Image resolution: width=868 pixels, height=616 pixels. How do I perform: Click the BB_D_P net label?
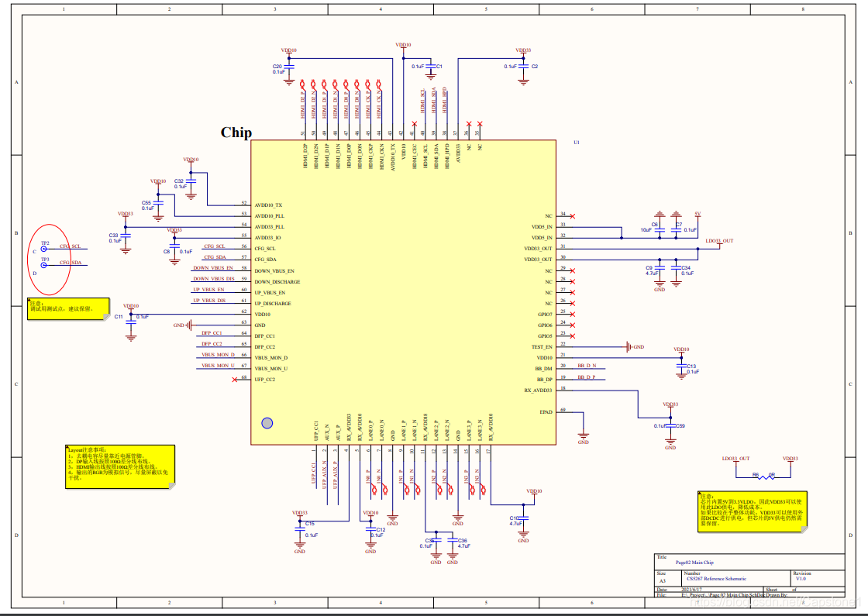click(x=587, y=377)
